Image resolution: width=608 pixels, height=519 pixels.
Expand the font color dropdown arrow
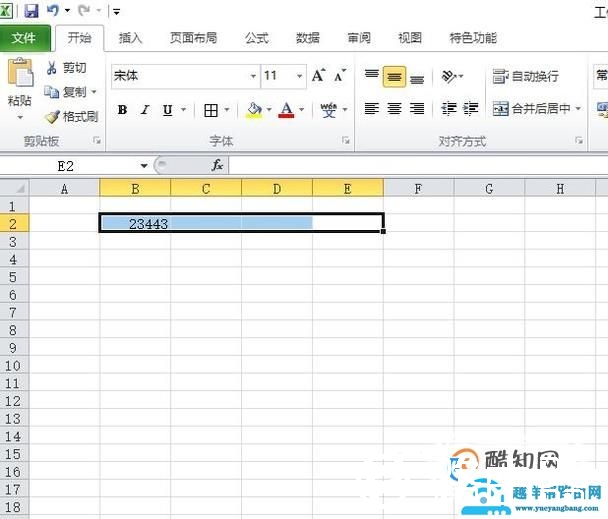[302, 110]
